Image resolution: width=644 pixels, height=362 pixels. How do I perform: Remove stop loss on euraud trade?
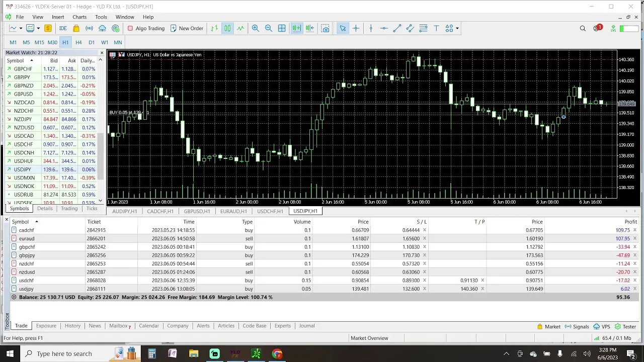[425, 239]
